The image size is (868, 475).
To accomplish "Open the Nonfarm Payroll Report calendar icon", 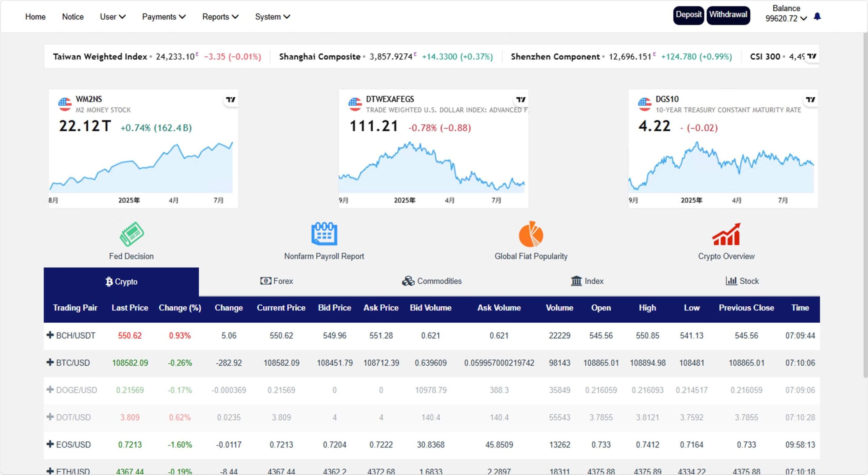I will (324, 234).
